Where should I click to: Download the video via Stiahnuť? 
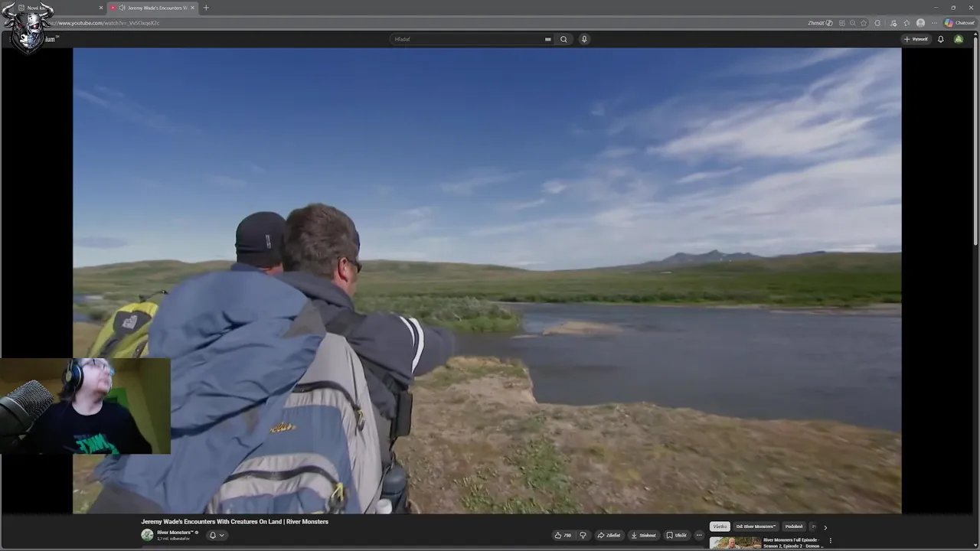point(644,536)
